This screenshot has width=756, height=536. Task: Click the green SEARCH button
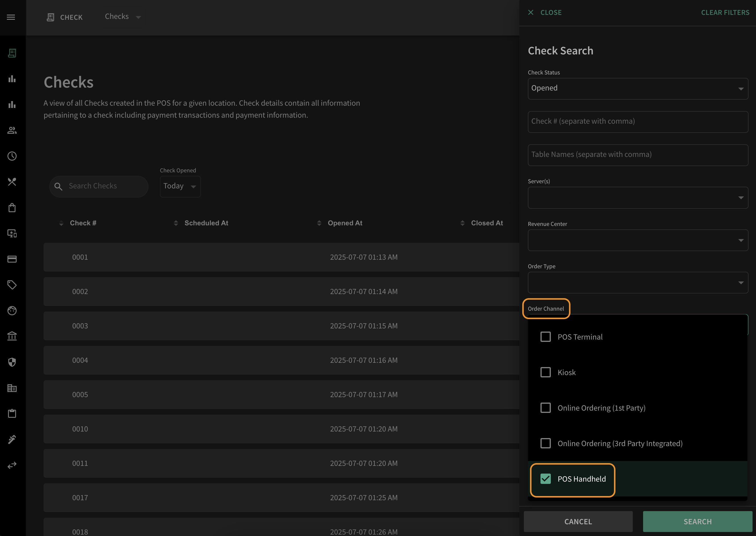click(698, 521)
